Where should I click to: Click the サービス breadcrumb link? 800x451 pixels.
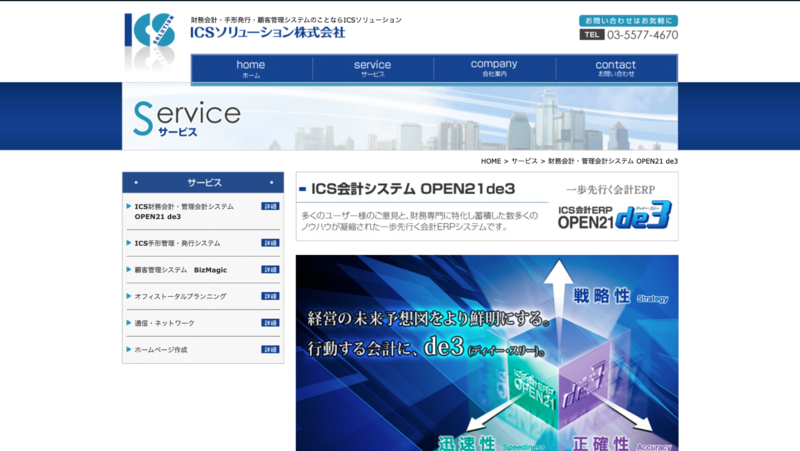click(x=524, y=161)
